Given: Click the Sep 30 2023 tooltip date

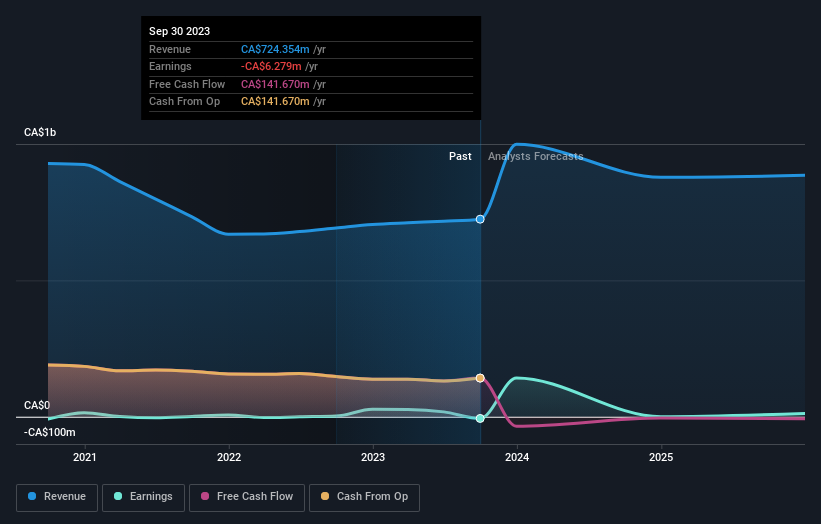Looking at the screenshot, I should [x=180, y=31].
